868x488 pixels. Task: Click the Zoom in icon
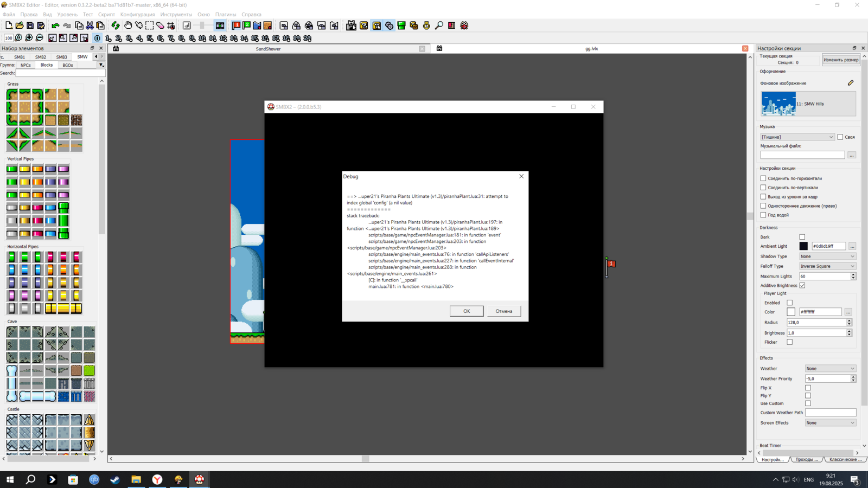[29, 38]
